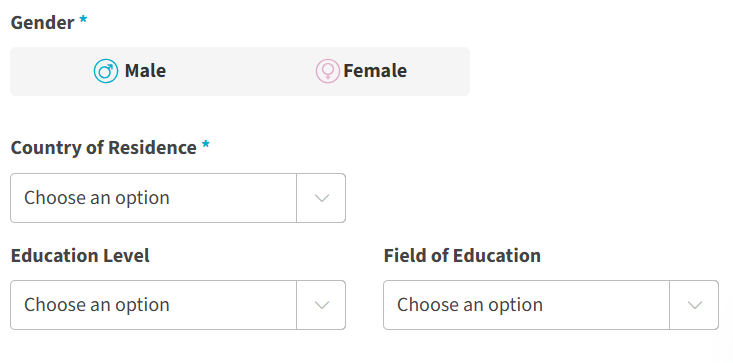Select Male as the gender

click(x=130, y=71)
